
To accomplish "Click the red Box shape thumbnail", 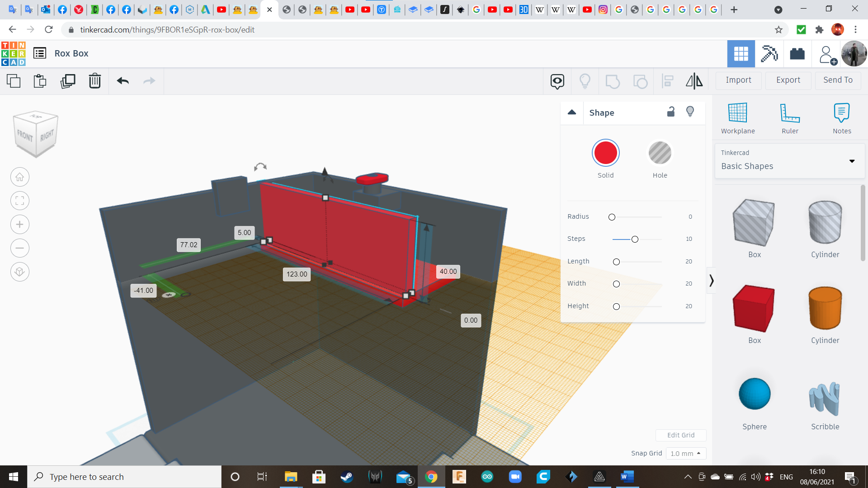I will click(x=754, y=309).
